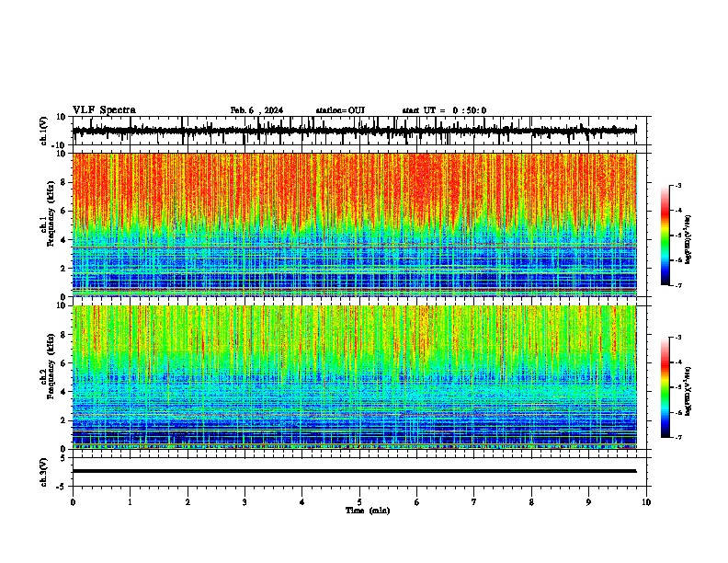Image resolution: width=728 pixels, height=563 pixels.
Task: Click tick '8' on the Time axis
Action: coord(531,502)
